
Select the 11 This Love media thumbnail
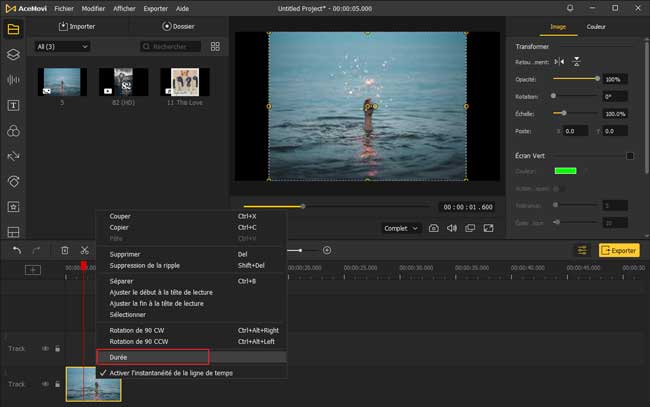click(x=185, y=82)
